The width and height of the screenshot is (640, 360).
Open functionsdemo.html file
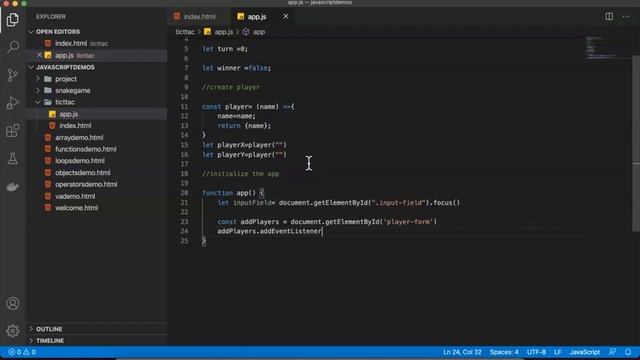point(86,149)
